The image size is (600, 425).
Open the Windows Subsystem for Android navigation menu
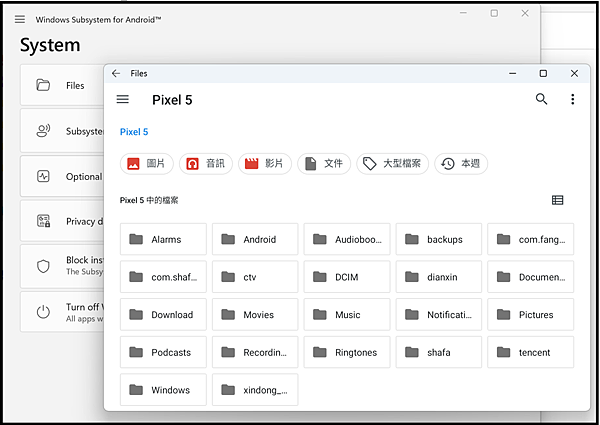pyautogui.click(x=20, y=19)
